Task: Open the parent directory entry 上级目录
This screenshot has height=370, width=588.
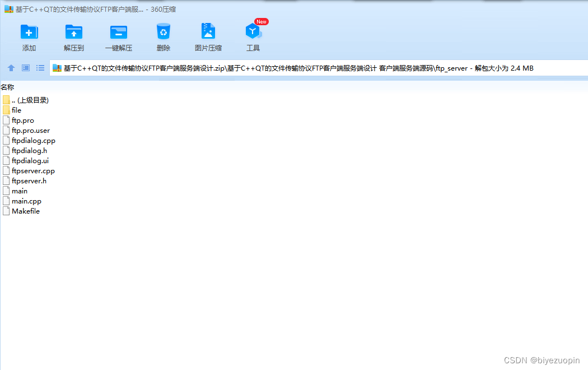Action: (30, 100)
